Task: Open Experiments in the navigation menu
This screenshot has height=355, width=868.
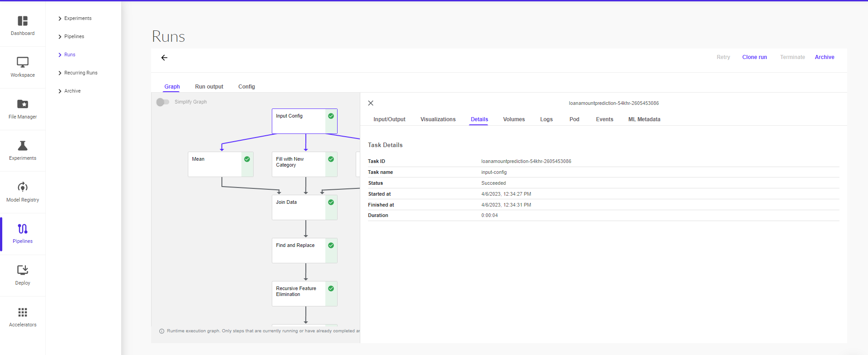Action: pyautogui.click(x=78, y=19)
